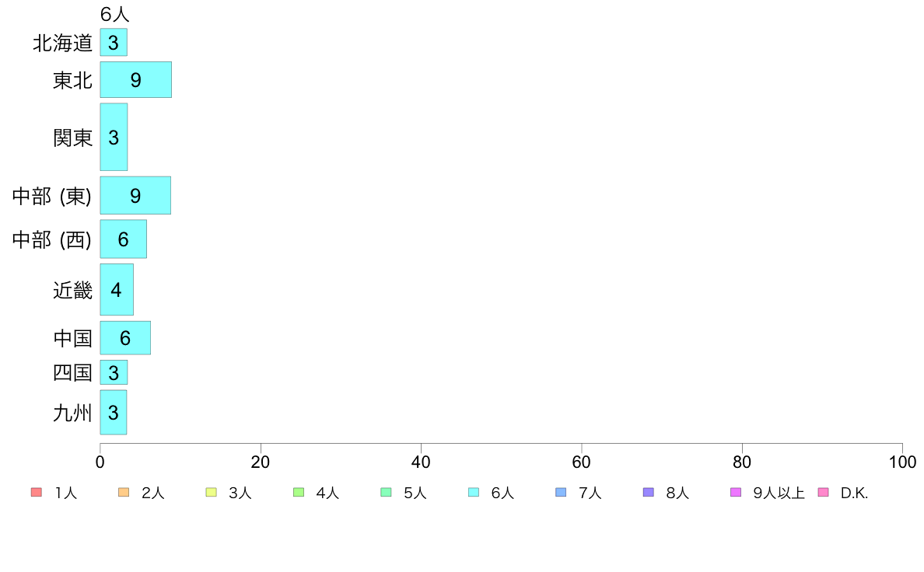
Task: Click the 1人 red legend swatch
Action: coord(37,493)
